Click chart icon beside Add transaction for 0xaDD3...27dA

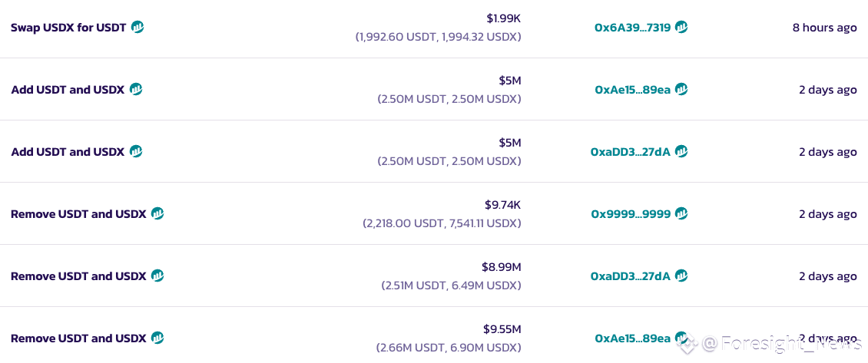pyautogui.click(x=136, y=151)
